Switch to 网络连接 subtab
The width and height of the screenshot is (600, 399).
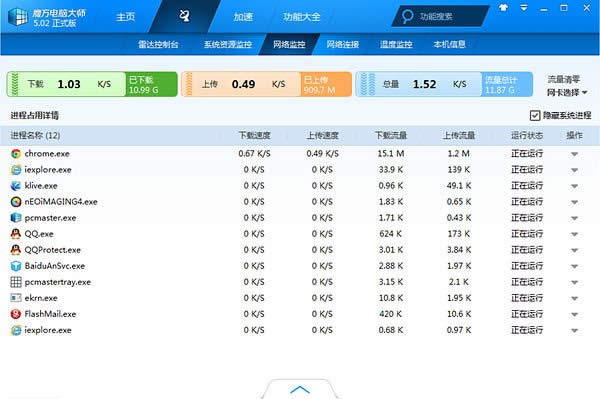tap(342, 44)
